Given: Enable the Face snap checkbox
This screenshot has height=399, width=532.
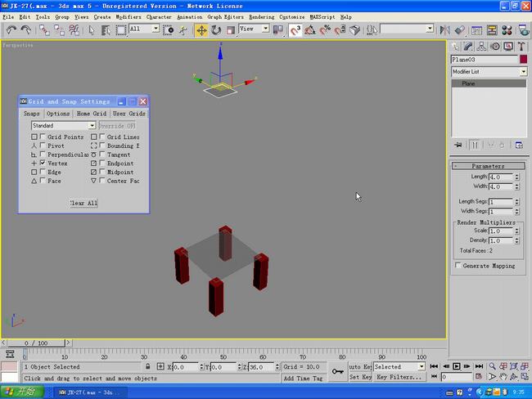Looking at the screenshot, I should pyautogui.click(x=43, y=181).
